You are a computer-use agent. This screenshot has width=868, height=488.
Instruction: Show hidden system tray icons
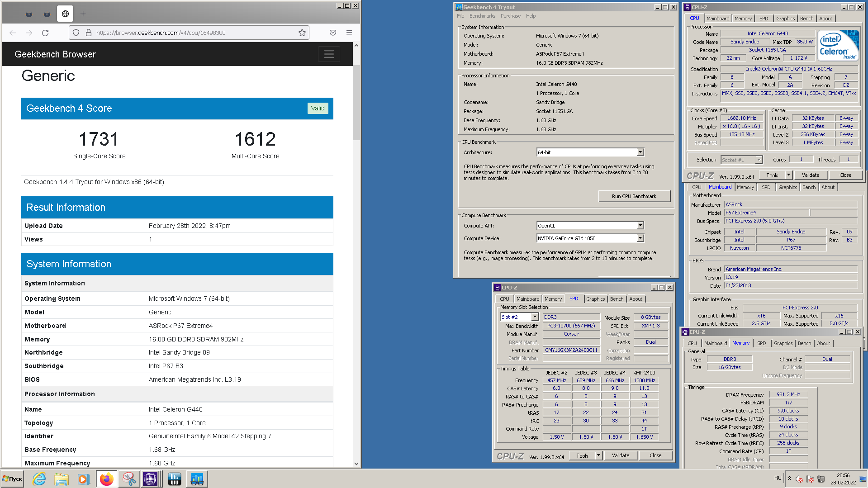click(789, 479)
